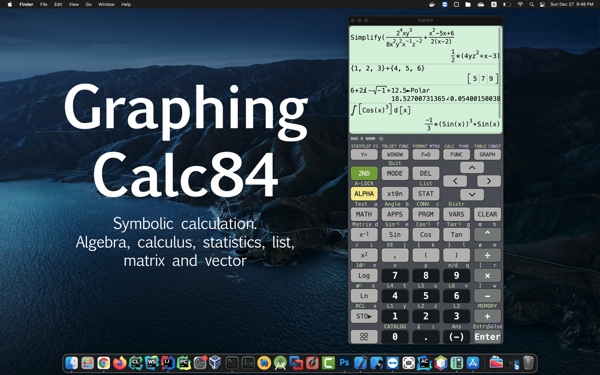600x375 pixels.
Task: Launch Google Chrome from the Dock
Action: pos(104,363)
